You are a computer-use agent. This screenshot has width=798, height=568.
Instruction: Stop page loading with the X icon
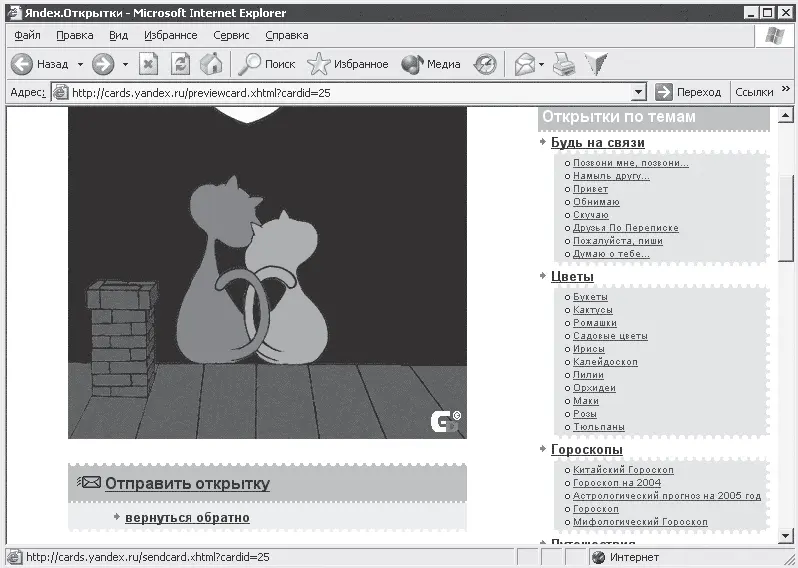[x=148, y=64]
